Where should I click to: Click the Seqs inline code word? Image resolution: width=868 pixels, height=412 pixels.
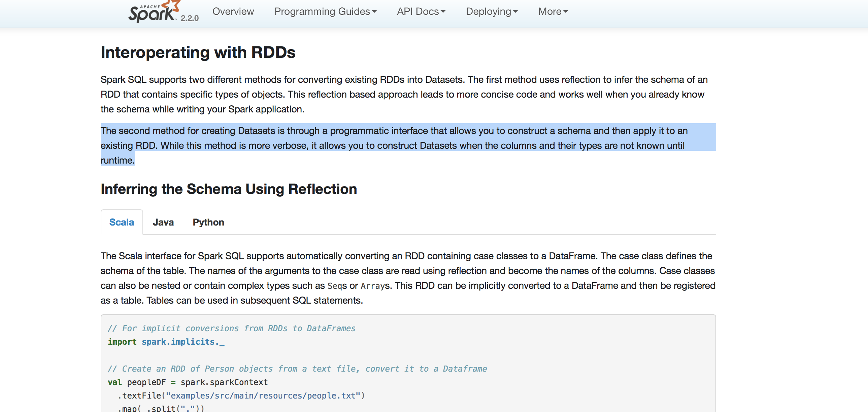pos(337,286)
